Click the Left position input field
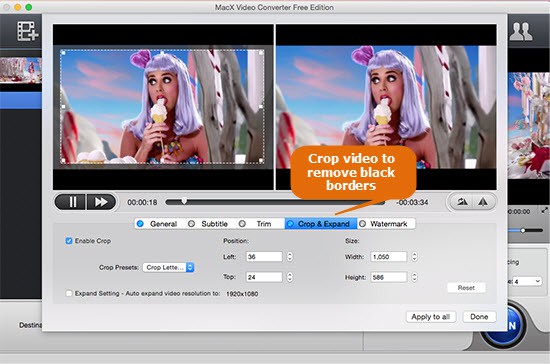This screenshot has height=364, width=550. 264,257
